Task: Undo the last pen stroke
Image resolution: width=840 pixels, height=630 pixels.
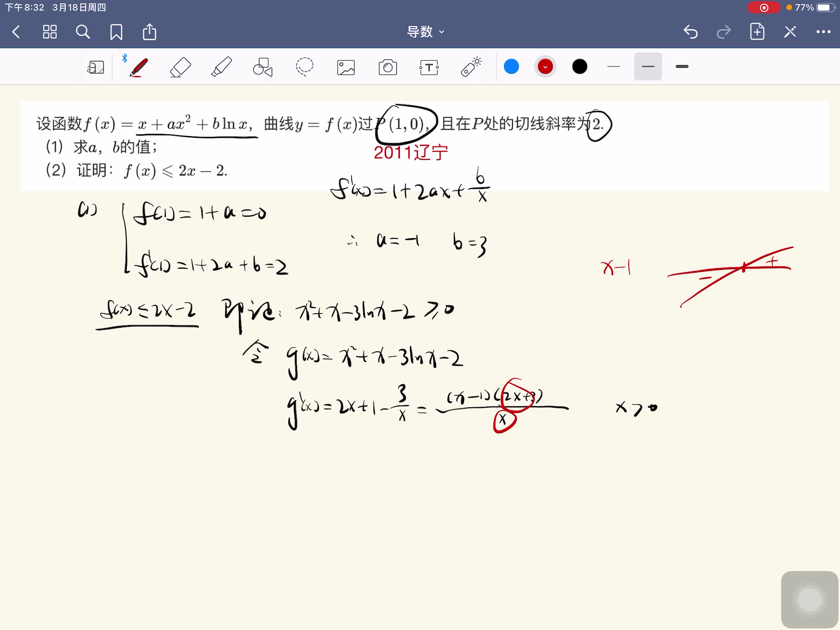Action: 690,31
